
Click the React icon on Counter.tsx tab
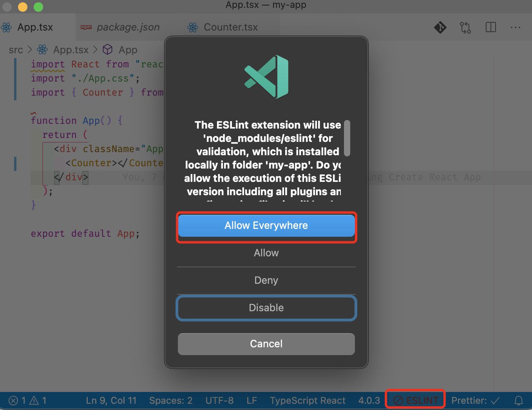click(x=193, y=27)
